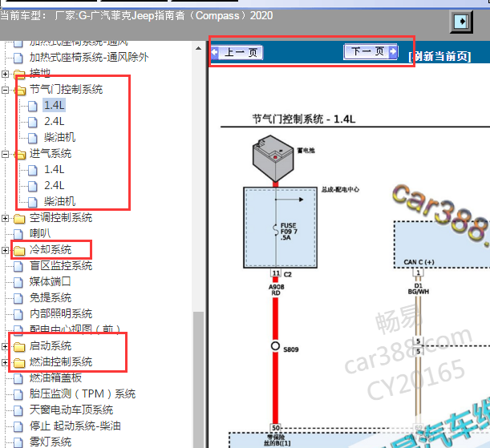490x448 pixels.
Task: Click the 进气系统 folder icon
Action: 20,154
